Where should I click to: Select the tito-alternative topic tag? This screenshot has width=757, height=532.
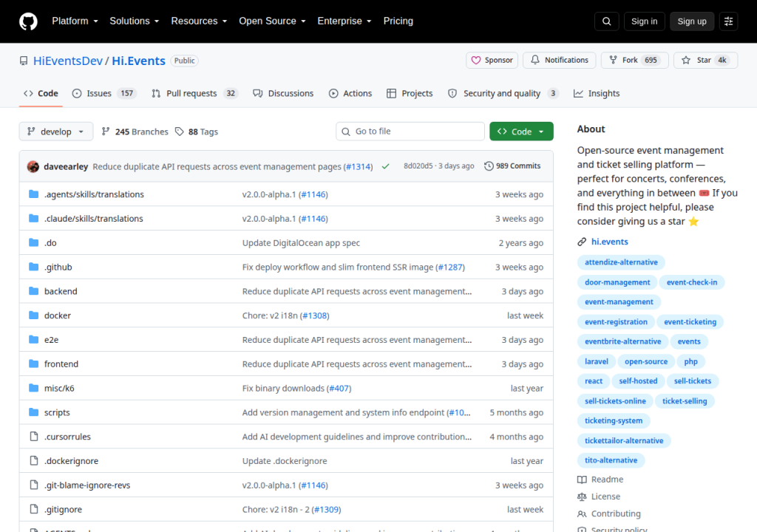click(x=611, y=460)
